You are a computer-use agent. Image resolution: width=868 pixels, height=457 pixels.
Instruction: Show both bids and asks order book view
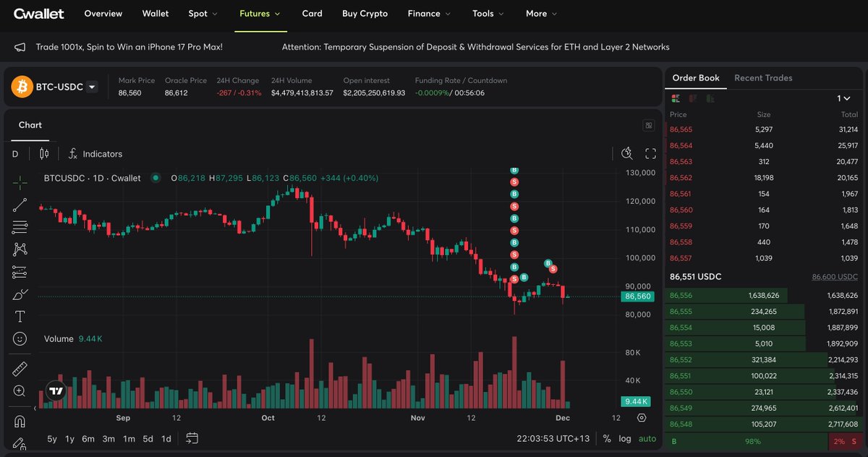pyautogui.click(x=676, y=98)
